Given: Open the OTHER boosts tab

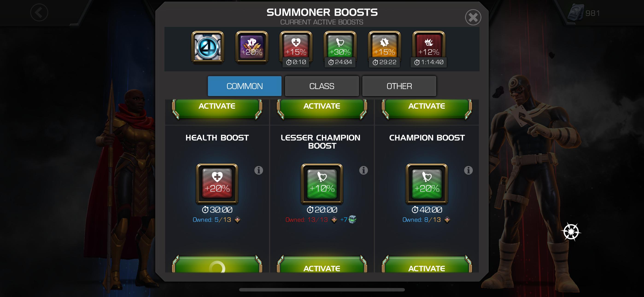Looking at the screenshot, I should 399,86.
